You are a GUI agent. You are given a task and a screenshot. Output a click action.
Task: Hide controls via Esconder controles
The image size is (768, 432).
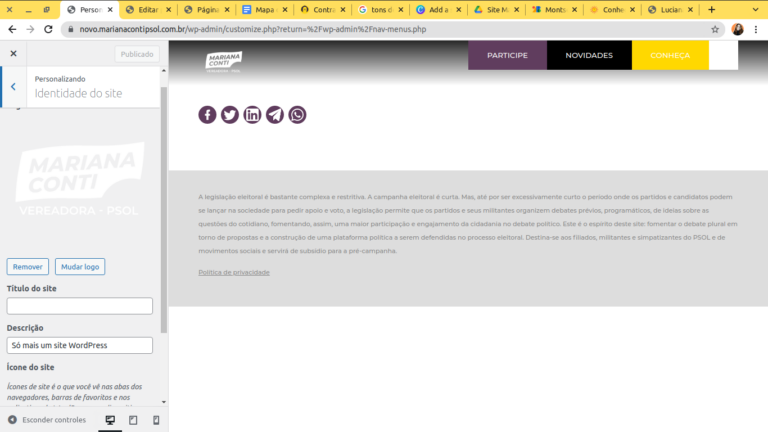click(x=47, y=420)
